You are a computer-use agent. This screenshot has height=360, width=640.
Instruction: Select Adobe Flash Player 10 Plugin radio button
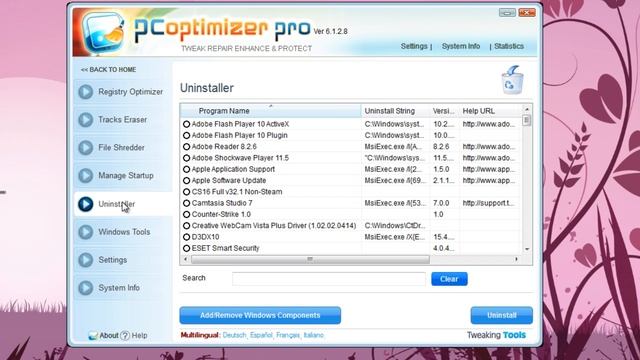click(x=187, y=136)
